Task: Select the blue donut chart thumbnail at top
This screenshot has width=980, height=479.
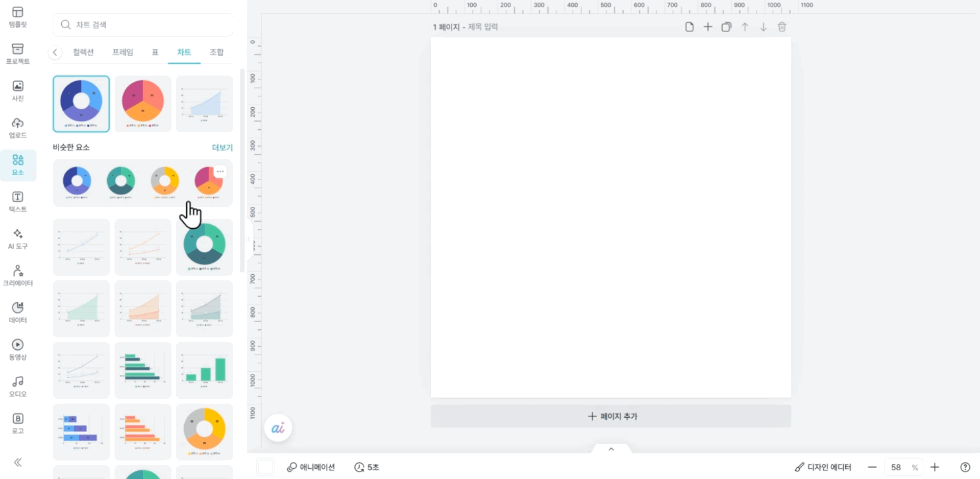Action: (81, 104)
